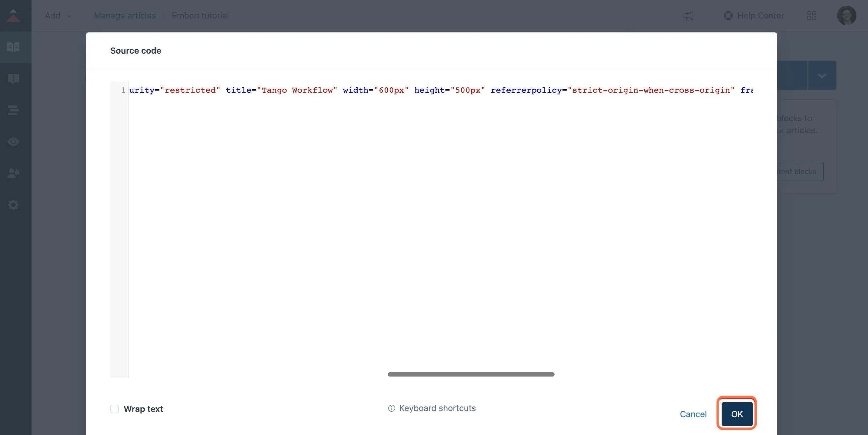
Task: Cancel the Source code dialog
Action: [693, 414]
